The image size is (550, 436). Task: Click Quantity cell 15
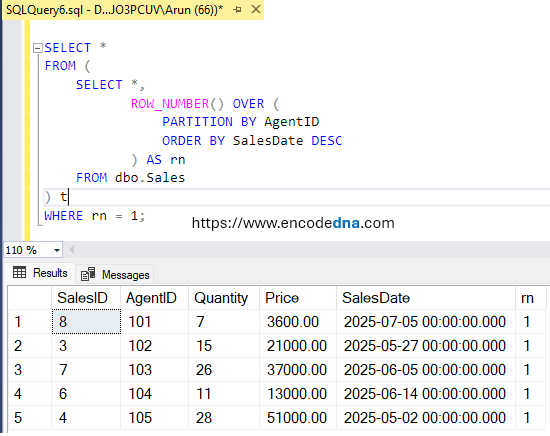[x=224, y=346]
